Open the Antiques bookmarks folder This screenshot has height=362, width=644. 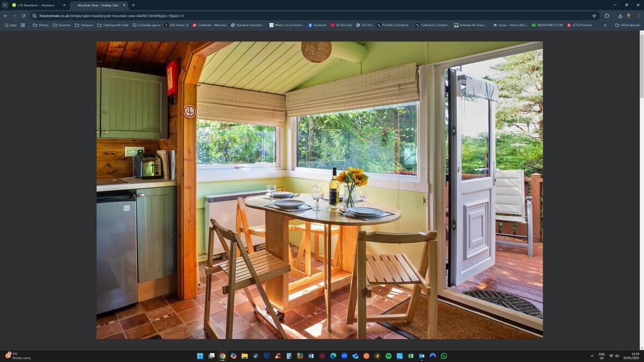pyautogui.click(x=84, y=25)
